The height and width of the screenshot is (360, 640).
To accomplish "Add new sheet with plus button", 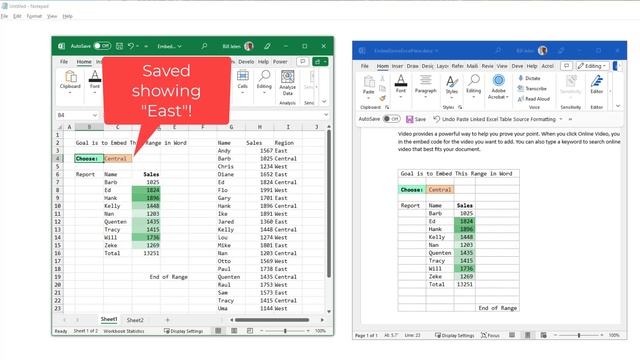I will coord(167,320).
